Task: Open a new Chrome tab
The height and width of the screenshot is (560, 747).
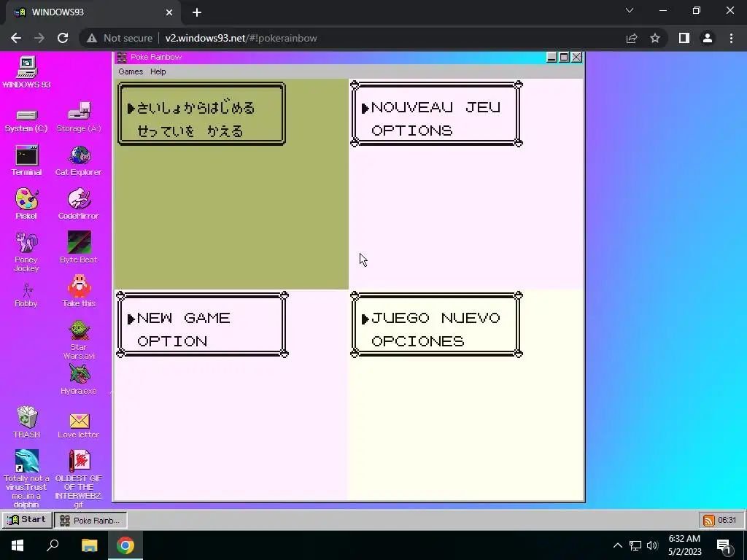Action: tap(197, 12)
